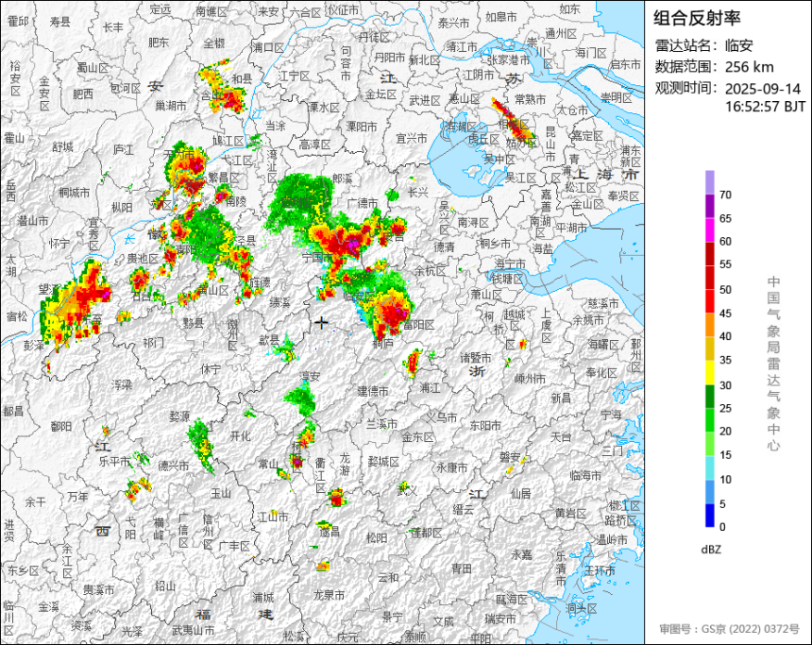Image resolution: width=812 pixels, height=645 pixels.
Task: Click the 余杭区 map label
Action: coord(430,270)
